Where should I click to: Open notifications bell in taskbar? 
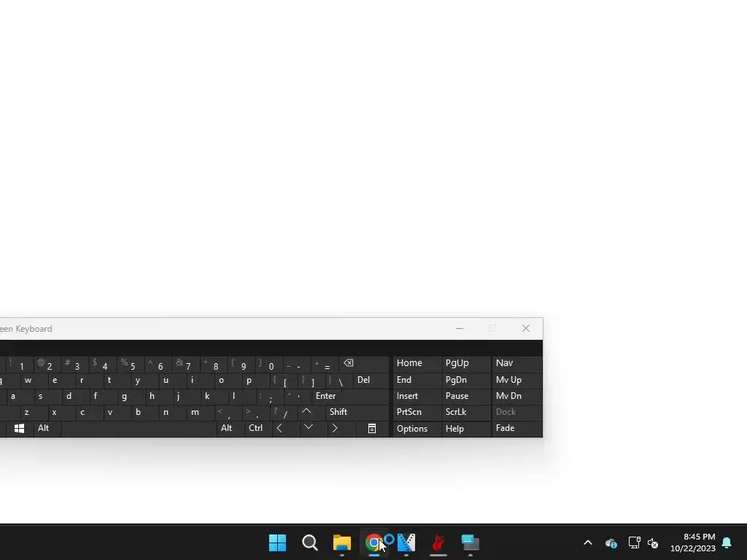(x=727, y=542)
